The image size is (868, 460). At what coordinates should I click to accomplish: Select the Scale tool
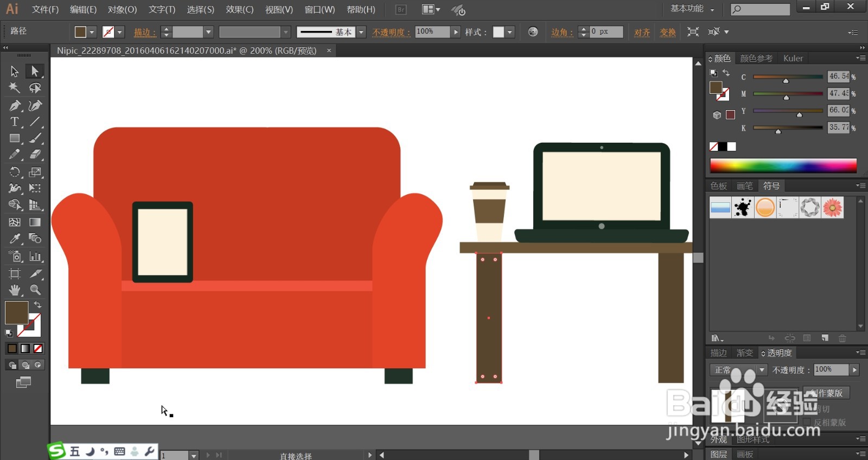tap(35, 172)
